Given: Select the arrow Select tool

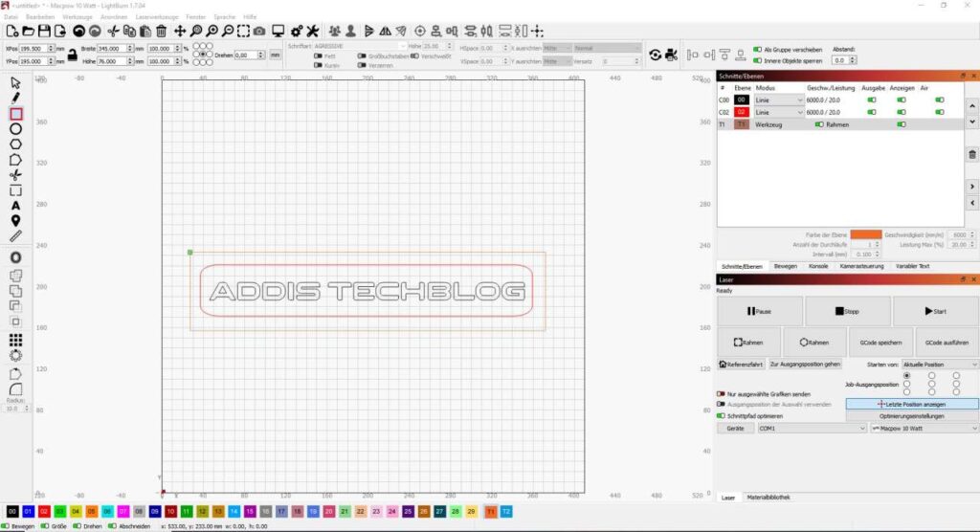Looking at the screenshot, I should click(15, 82).
